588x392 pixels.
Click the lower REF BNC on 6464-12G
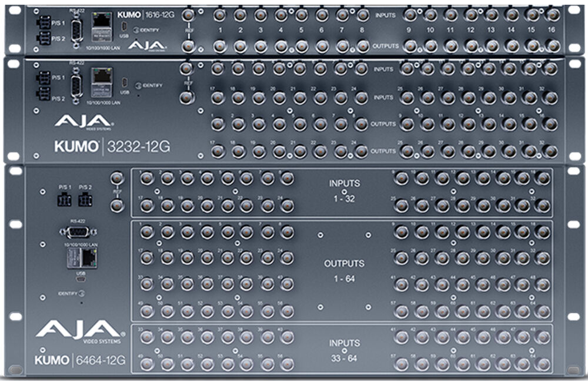click(x=117, y=206)
